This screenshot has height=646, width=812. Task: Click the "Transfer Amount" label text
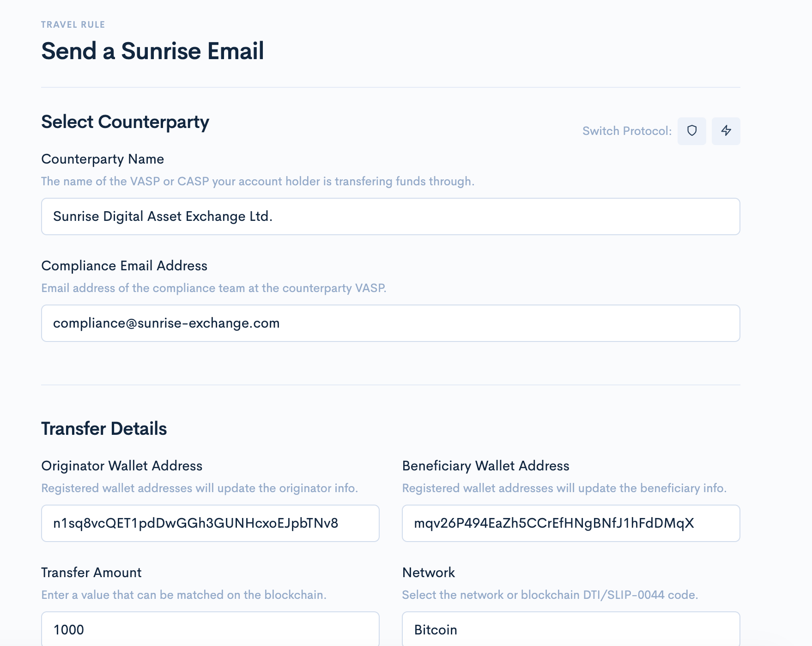click(91, 573)
